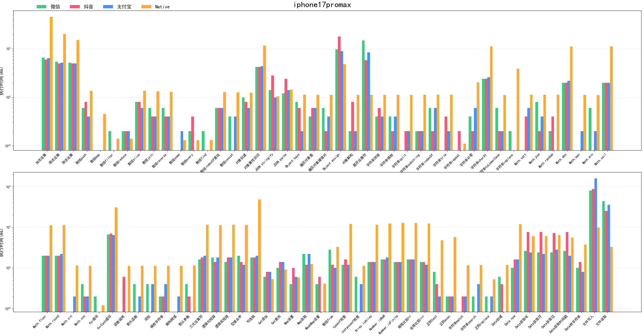
Task: Select the iphone17promax chart title
Action: tap(322, 5)
